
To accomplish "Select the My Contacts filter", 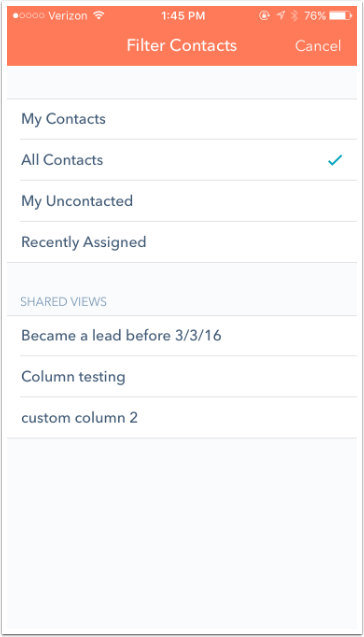I will click(x=182, y=119).
